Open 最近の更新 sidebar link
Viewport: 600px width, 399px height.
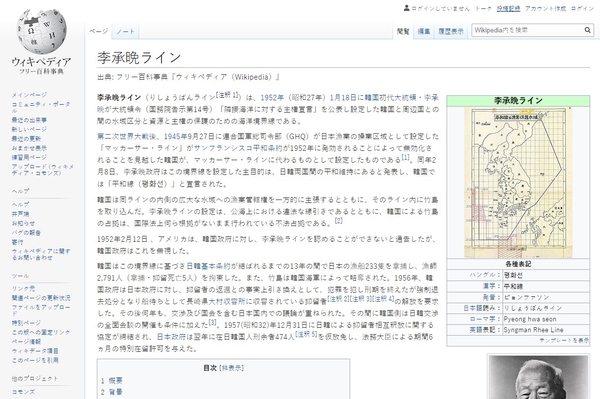coord(26,138)
